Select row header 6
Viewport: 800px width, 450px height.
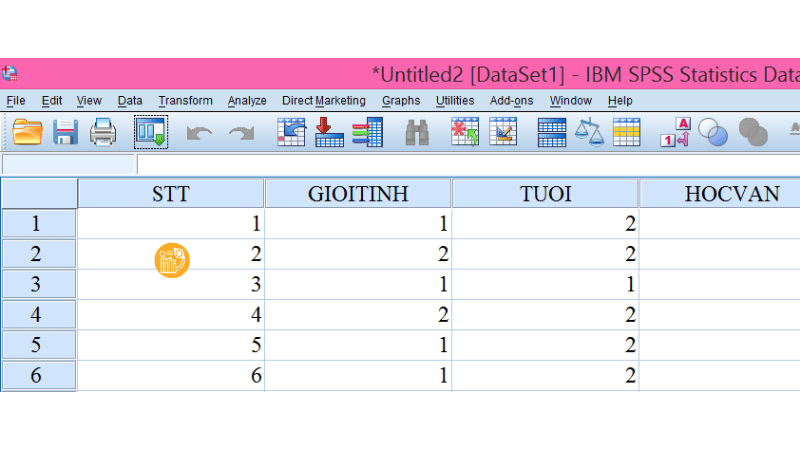click(x=39, y=375)
